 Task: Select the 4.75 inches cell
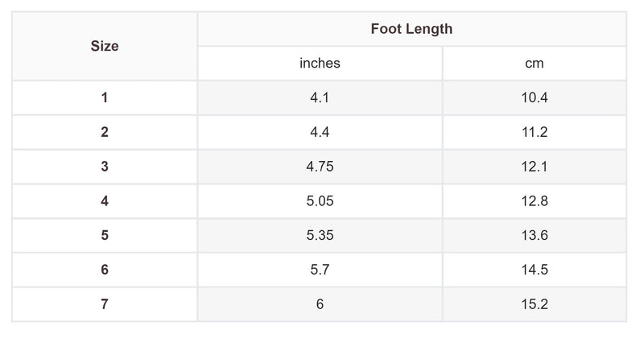[320, 167]
